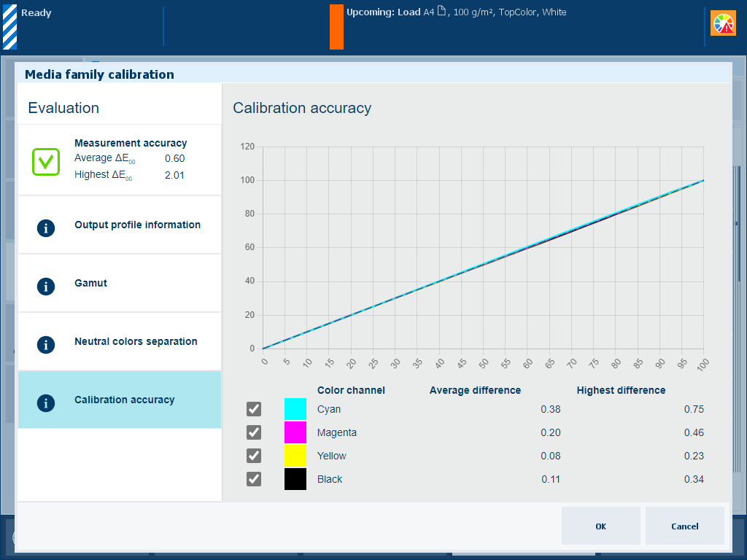Click the info icon beside Output profile information
Screen dimensions: 747x560
click(46, 228)
